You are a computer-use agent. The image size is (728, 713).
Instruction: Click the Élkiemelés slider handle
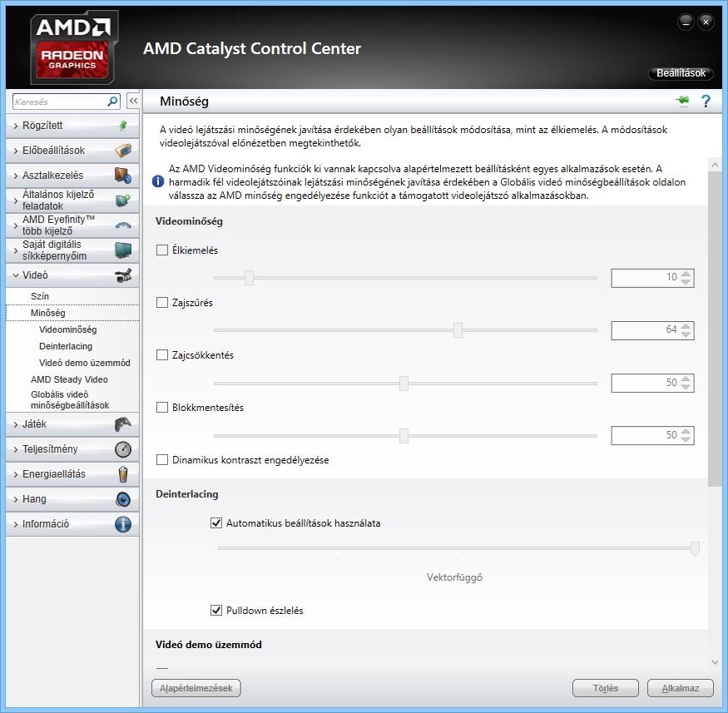coord(250,278)
